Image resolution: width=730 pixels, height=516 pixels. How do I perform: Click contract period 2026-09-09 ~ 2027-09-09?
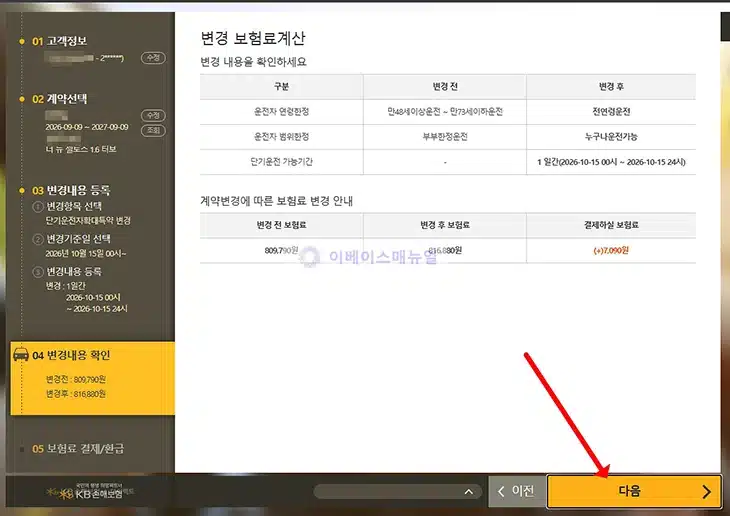[x=87, y=127]
